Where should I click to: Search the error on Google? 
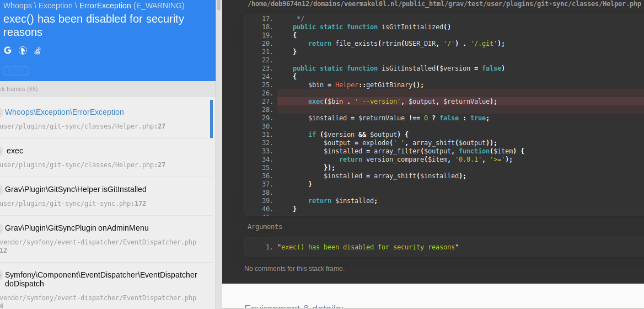(8, 51)
